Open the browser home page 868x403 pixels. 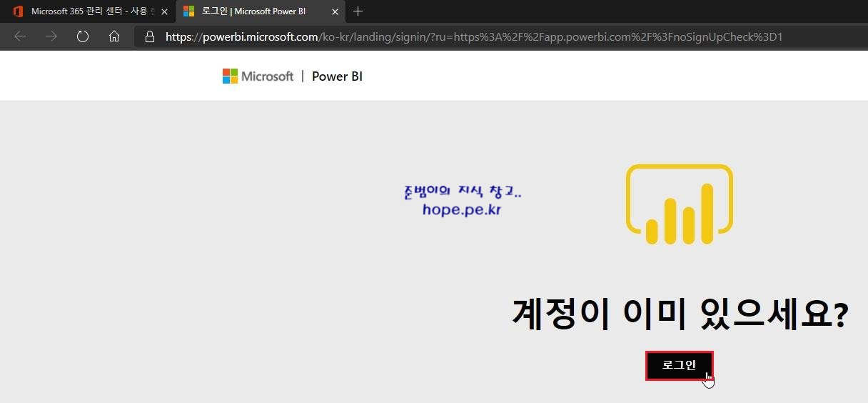[114, 36]
